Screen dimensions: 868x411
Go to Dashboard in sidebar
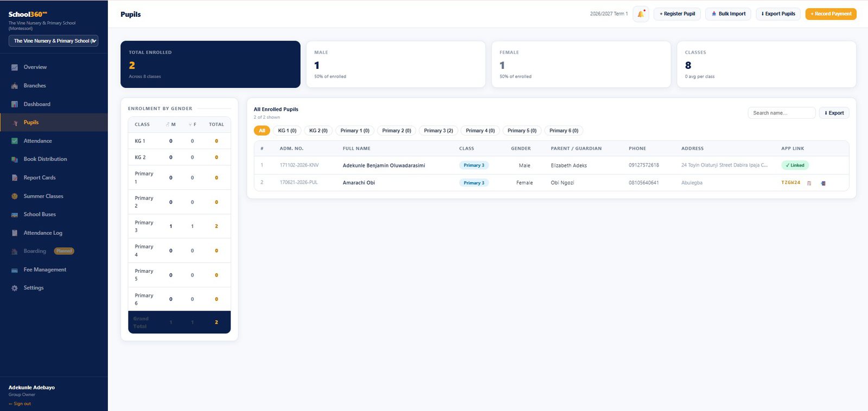click(x=37, y=104)
